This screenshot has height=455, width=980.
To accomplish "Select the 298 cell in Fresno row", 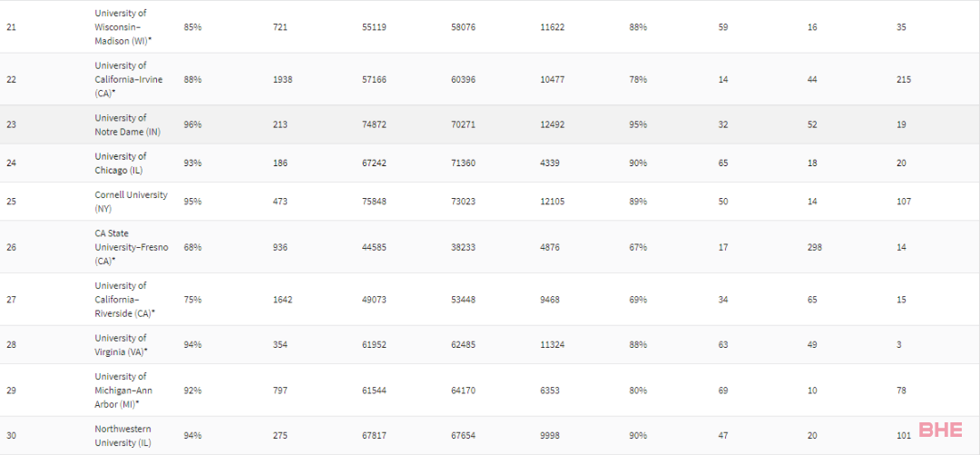I will [x=814, y=247].
